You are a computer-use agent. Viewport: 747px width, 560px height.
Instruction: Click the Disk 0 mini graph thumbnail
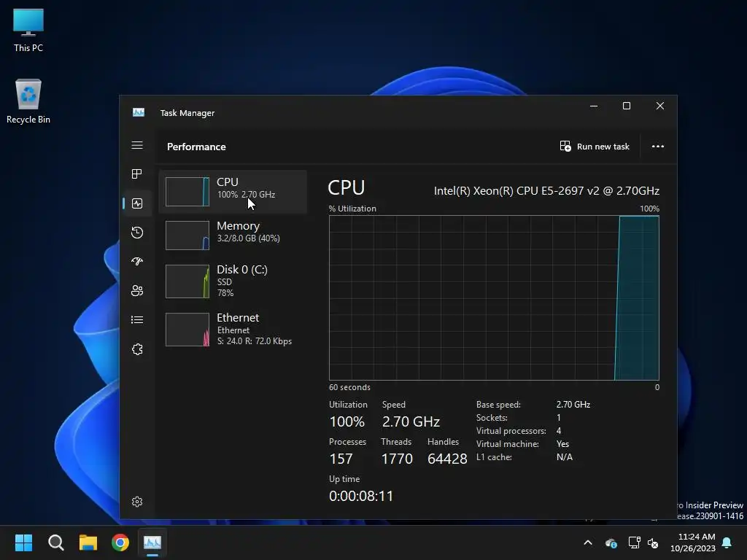(187, 281)
